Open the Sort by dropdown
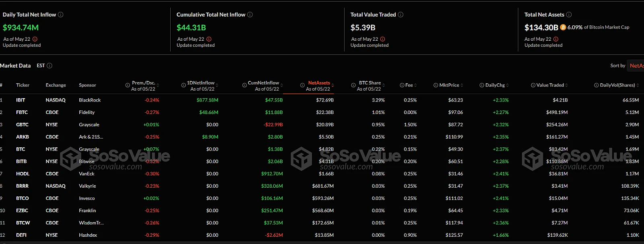The image size is (644, 244). coord(636,66)
